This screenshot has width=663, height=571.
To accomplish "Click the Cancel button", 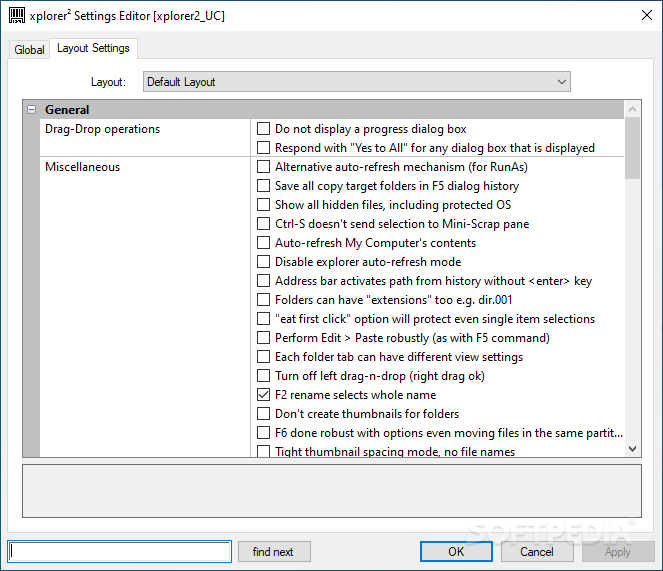I will [537, 552].
